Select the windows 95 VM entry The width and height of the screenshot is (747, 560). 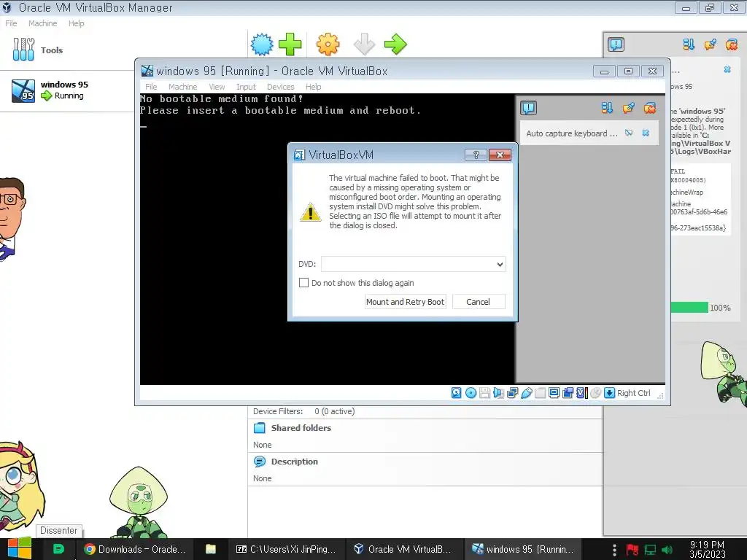(x=66, y=90)
